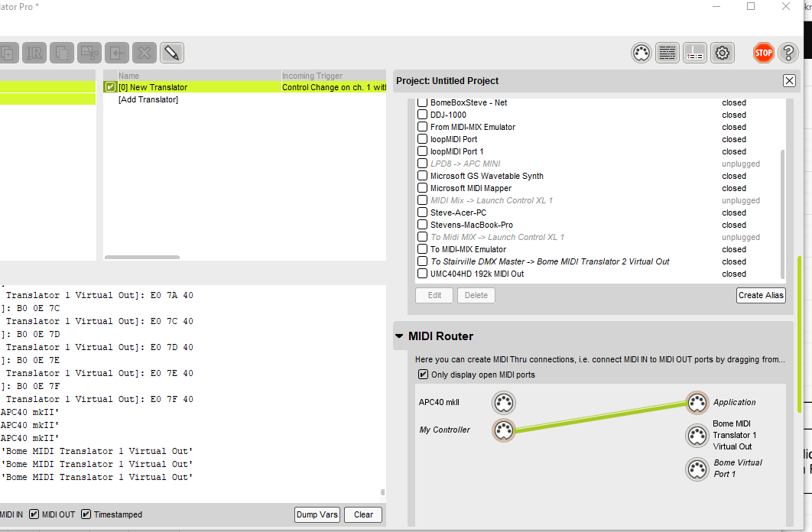Image resolution: width=812 pixels, height=532 pixels.
Task: Click the Create Alias button
Action: click(x=761, y=296)
